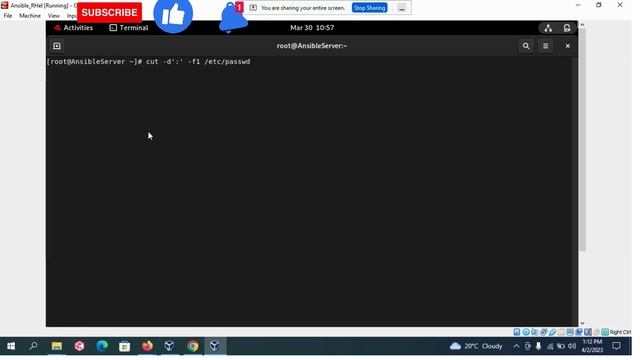This screenshot has width=640, height=360.
Task: Open Firefox from taskbar
Action: (x=147, y=346)
